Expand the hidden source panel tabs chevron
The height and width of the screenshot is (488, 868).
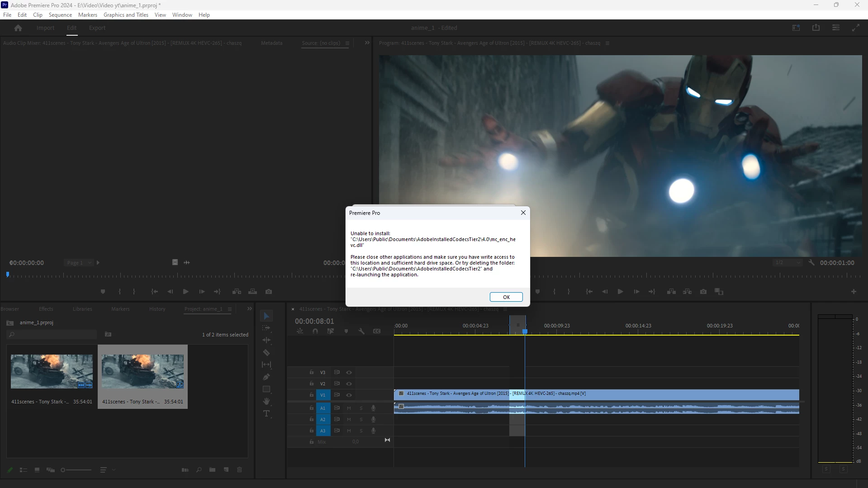[x=367, y=43]
